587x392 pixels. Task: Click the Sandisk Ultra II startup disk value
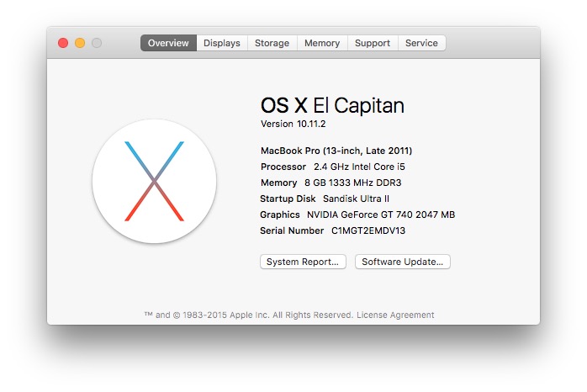coord(356,199)
